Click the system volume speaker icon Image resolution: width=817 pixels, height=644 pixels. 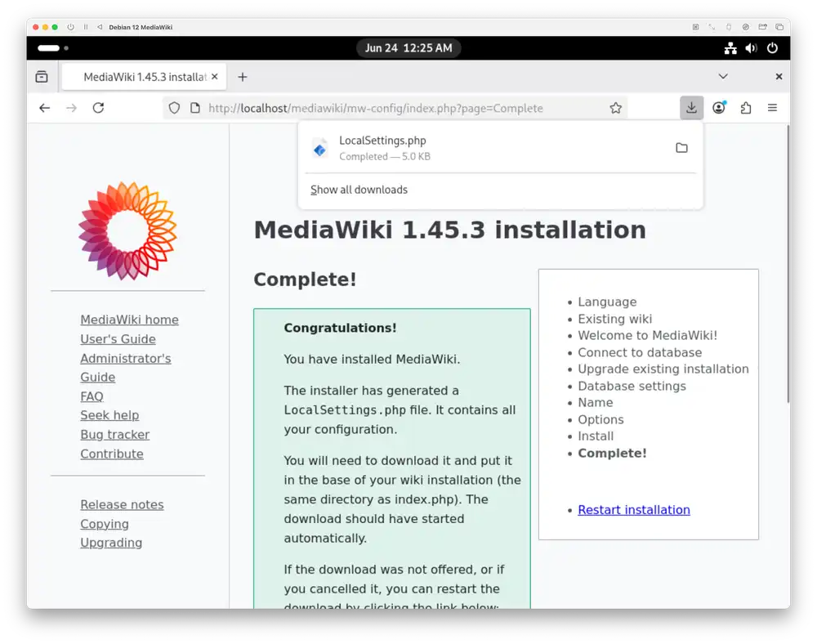pyautogui.click(x=751, y=48)
